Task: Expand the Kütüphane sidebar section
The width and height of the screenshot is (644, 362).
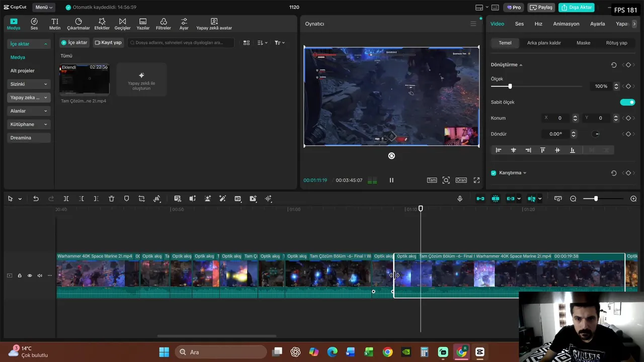Action: tap(29, 124)
